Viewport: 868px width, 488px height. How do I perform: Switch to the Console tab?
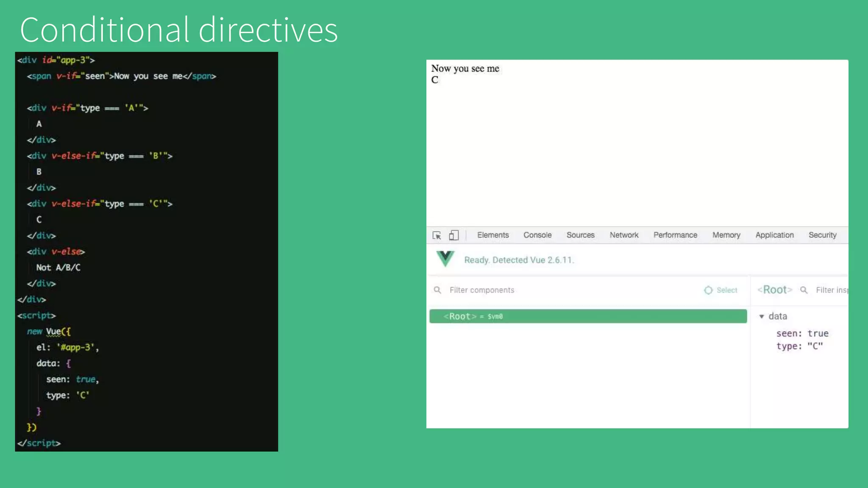(537, 235)
